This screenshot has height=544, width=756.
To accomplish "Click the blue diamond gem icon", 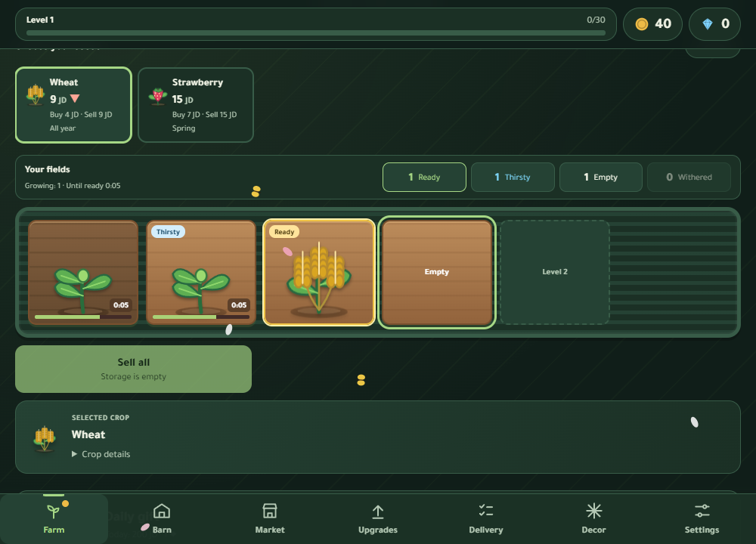I will [708, 24].
